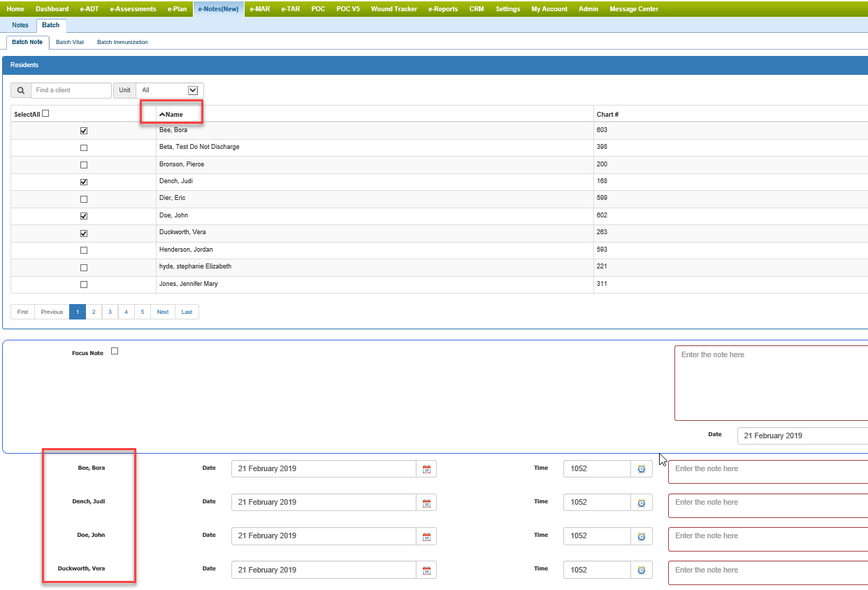The height and width of the screenshot is (590, 868).
Task: Open the CRM menu
Action: click(x=477, y=9)
